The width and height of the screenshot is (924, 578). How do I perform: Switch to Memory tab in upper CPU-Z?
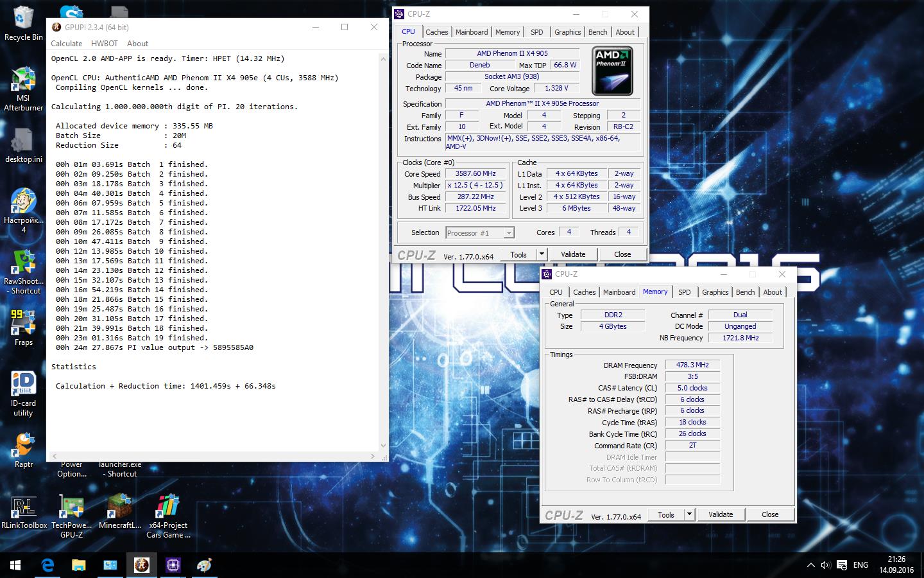pos(508,32)
